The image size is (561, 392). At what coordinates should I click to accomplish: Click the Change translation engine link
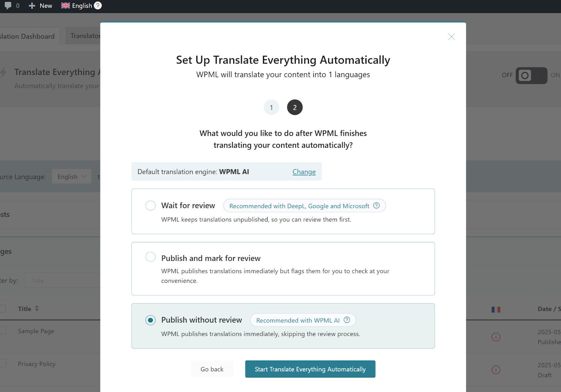[x=304, y=172]
